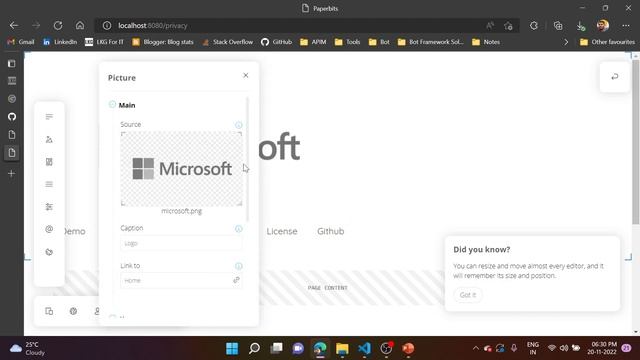Open GitHub tab in browser sidebar

click(12, 117)
